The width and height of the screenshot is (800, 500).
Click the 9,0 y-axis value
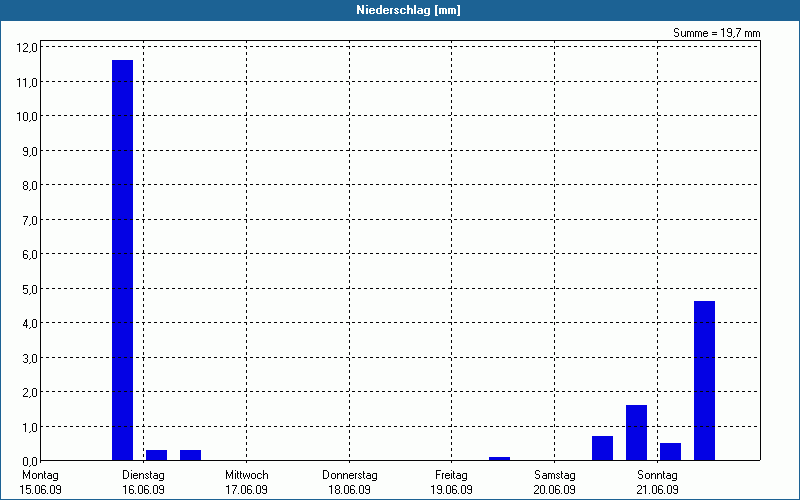(x=29, y=152)
